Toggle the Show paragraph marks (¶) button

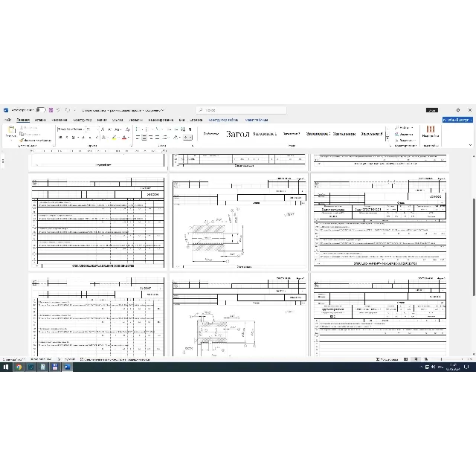(x=190, y=129)
